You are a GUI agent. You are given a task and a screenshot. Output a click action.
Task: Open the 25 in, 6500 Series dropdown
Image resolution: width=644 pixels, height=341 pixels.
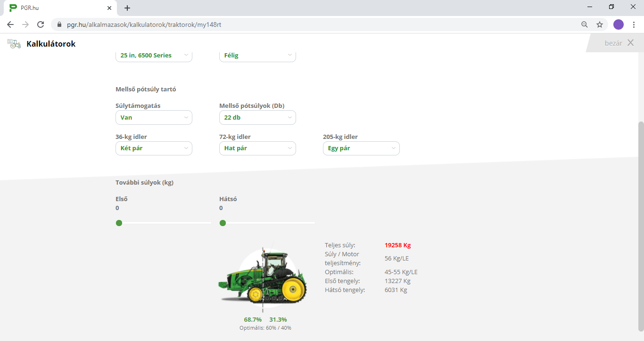point(154,56)
